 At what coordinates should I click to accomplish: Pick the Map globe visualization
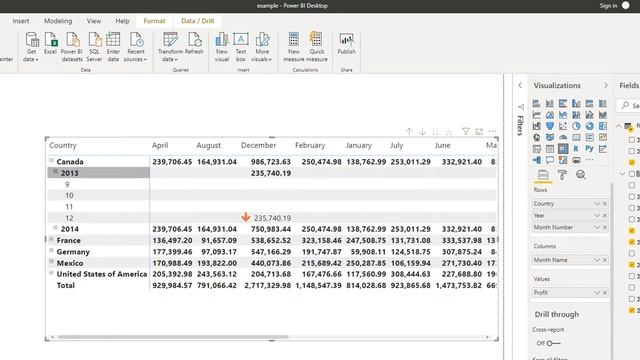tap(536, 138)
